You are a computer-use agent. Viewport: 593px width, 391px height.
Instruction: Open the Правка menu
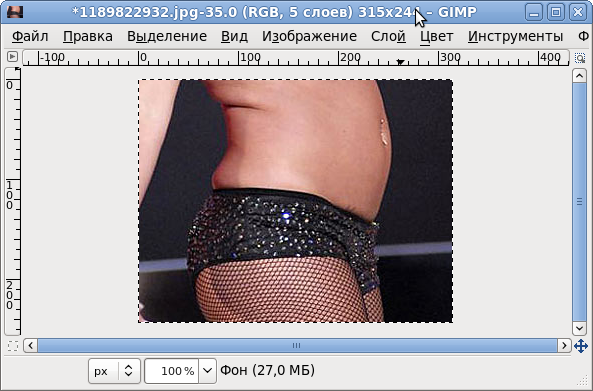pos(87,36)
